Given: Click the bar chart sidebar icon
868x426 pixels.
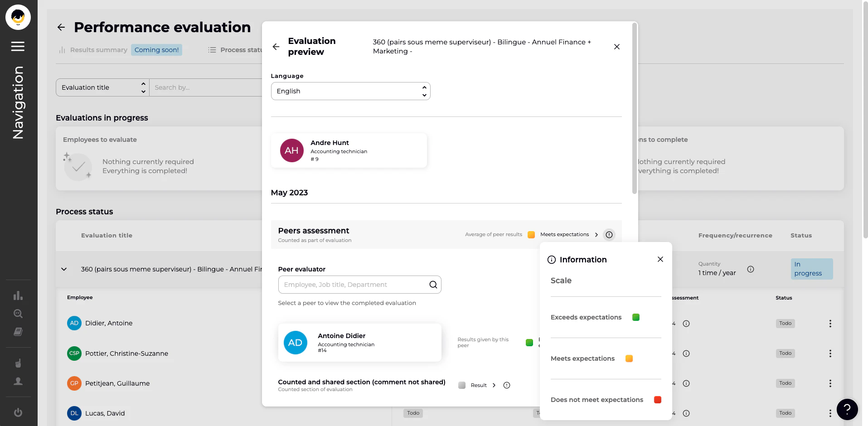Looking at the screenshot, I should [18, 296].
